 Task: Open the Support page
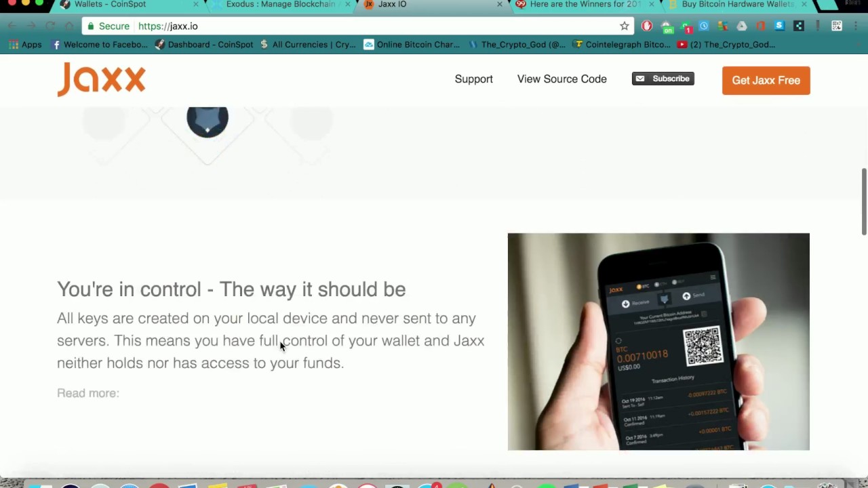click(473, 79)
